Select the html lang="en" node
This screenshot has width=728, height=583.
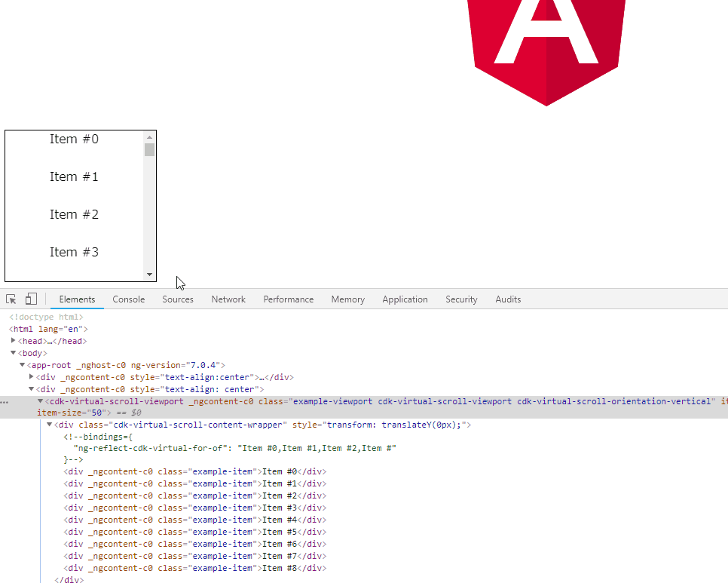pyautogui.click(x=48, y=329)
